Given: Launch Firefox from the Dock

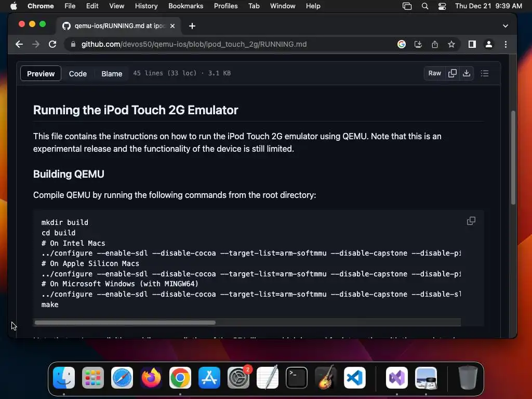Looking at the screenshot, I should 151,378.
